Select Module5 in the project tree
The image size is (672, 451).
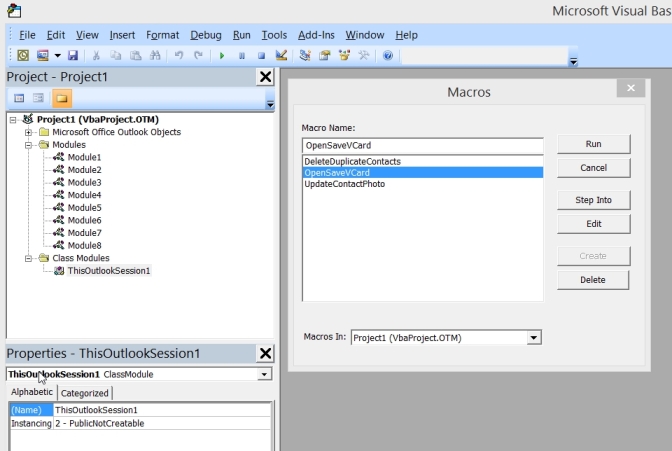click(x=84, y=207)
